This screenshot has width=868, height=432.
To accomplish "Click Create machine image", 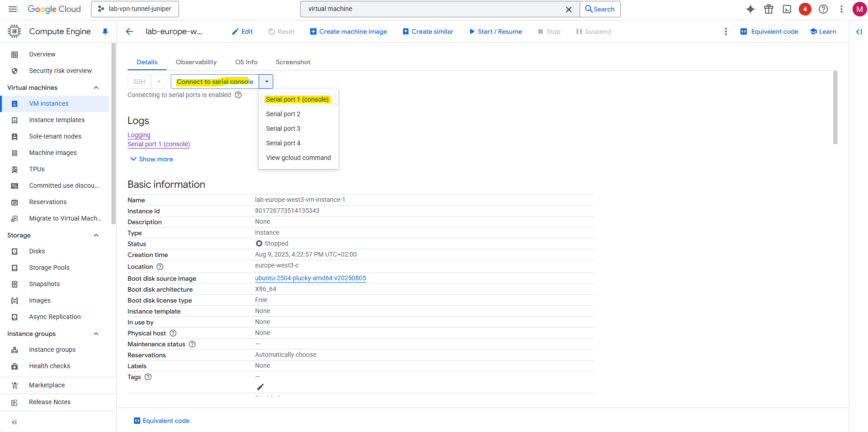I will tap(348, 31).
